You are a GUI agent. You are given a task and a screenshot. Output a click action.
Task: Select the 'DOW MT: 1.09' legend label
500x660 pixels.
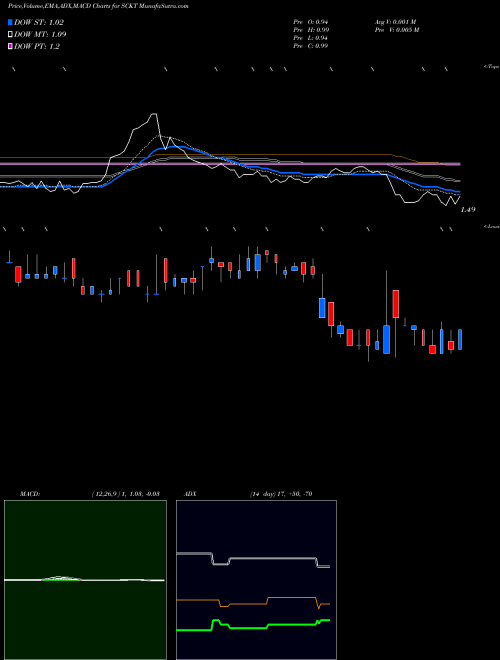tap(40, 35)
